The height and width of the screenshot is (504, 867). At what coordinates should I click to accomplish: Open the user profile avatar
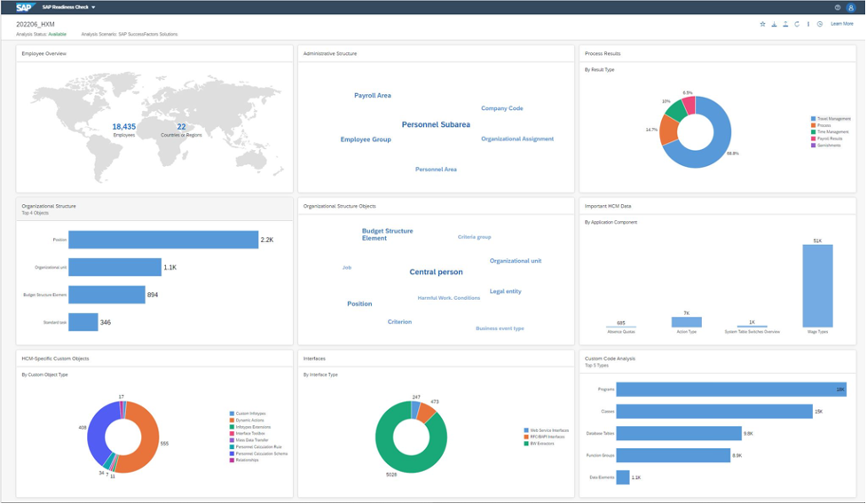click(851, 7)
